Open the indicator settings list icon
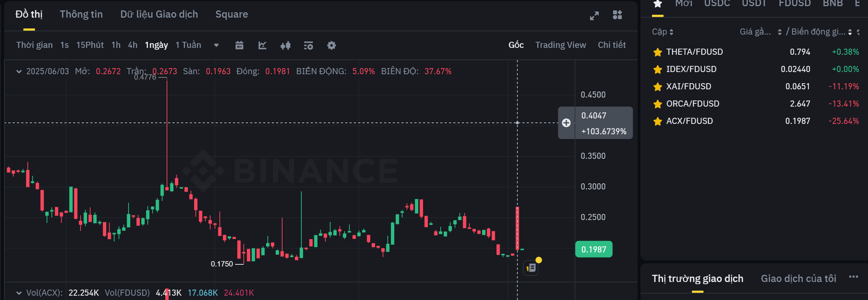Image resolution: width=868 pixels, height=300 pixels. (309, 45)
